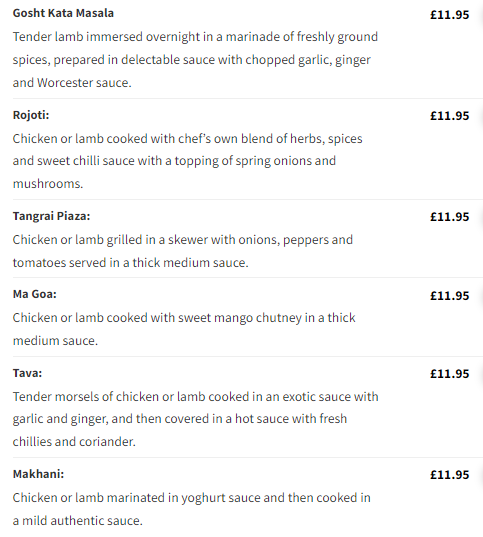Viewport: 483px width, 537px height.
Task: Open the Rojoti menu item
Action: tap(31, 115)
